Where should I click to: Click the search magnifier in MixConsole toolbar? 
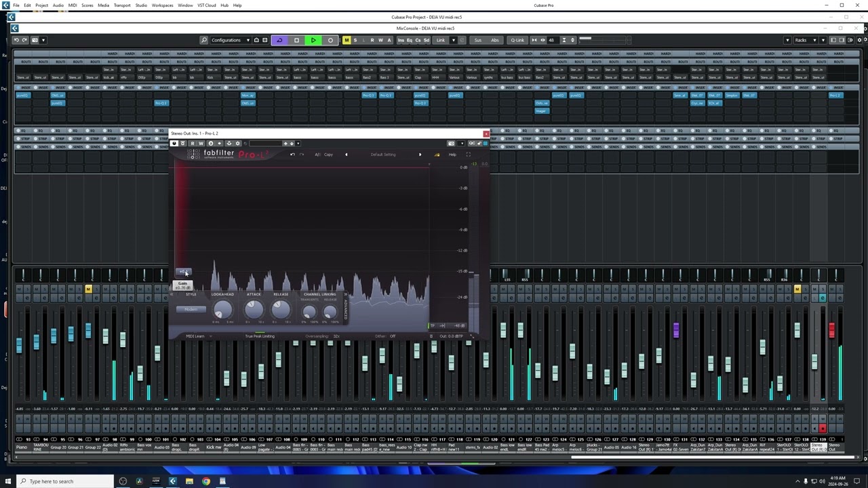(204, 40)
